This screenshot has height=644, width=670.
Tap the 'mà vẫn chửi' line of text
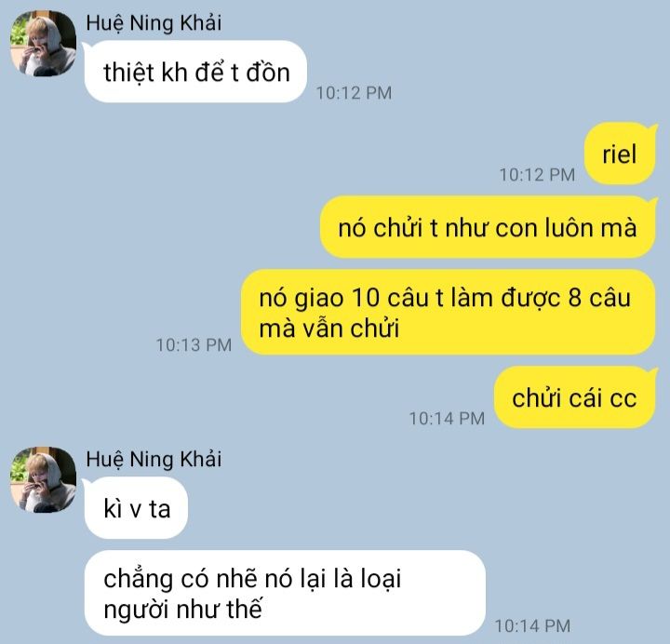pos(329,329)
